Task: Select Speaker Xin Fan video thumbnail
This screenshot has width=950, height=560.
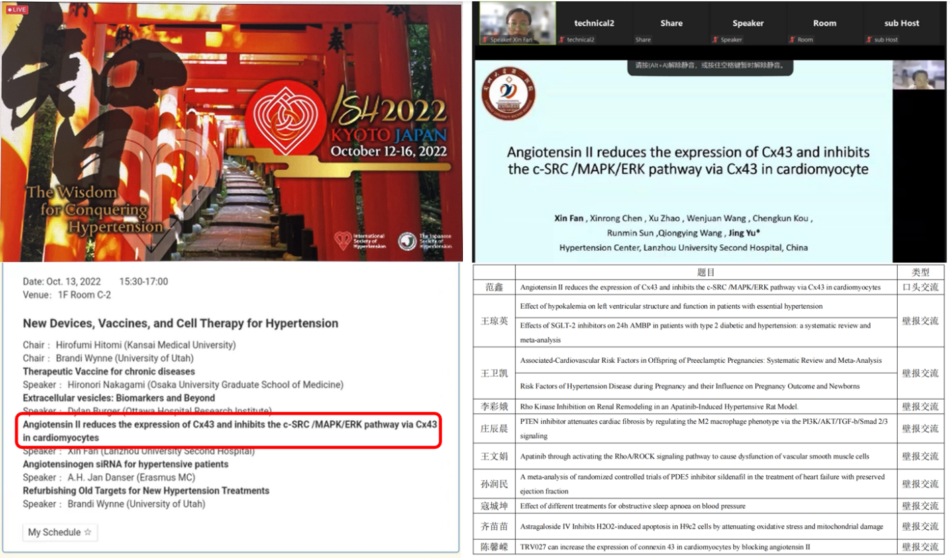Action: point(517,22)
